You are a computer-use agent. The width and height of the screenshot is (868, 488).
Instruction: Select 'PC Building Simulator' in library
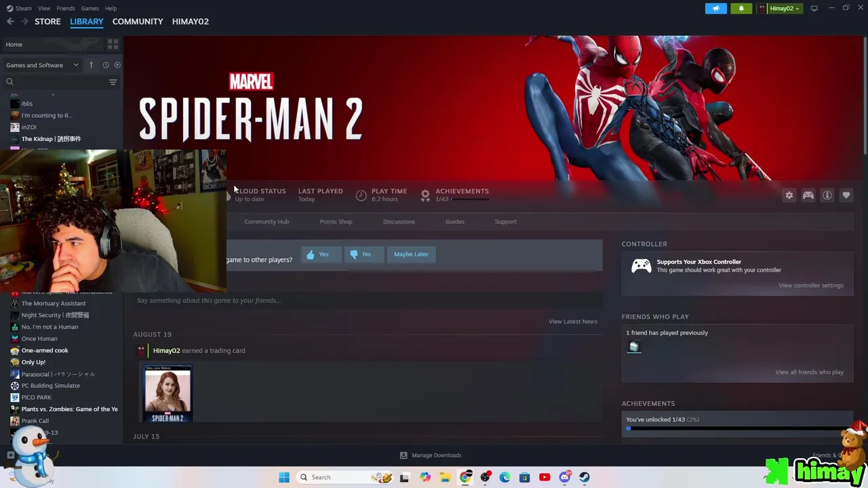(51, 386)
